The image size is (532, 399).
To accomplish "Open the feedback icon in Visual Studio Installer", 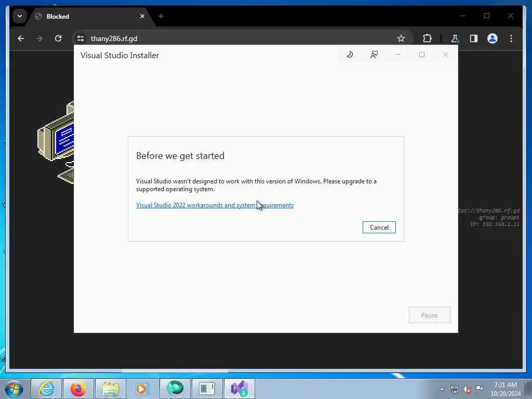I will click(x=374, y=55).
